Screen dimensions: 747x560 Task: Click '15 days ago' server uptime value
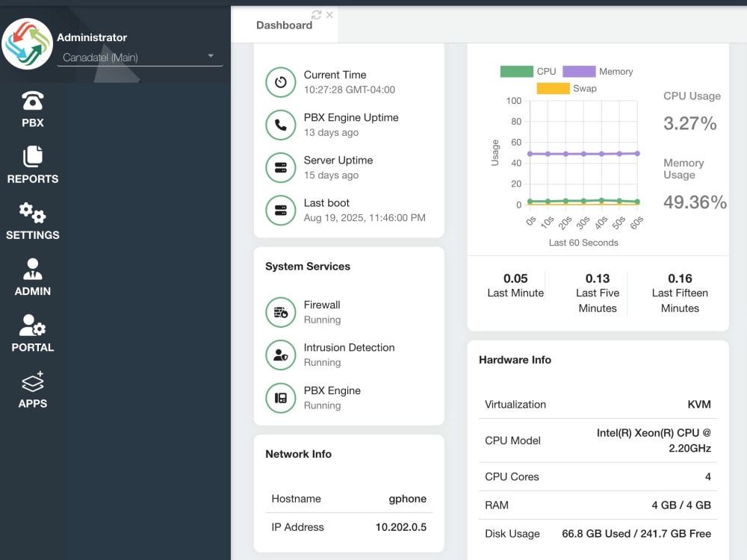pyautogui.click(x=331, y=175)
